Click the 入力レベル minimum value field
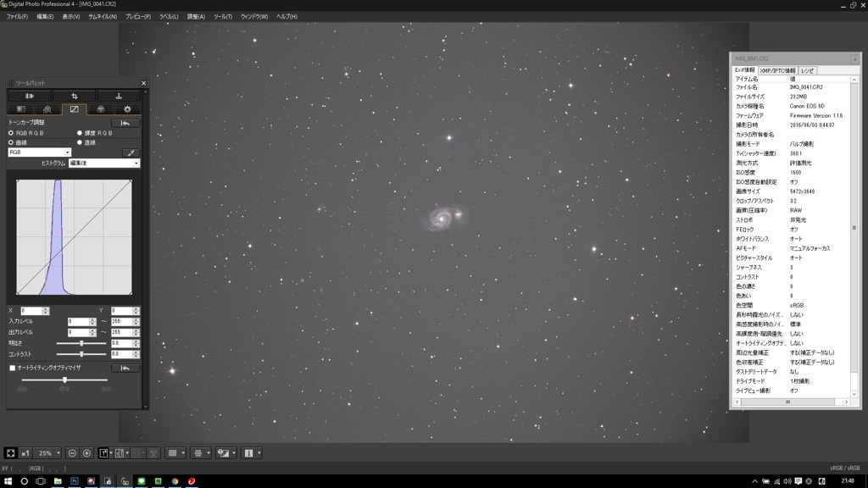This screenshot has height=488, width=868. pos(78,322)
